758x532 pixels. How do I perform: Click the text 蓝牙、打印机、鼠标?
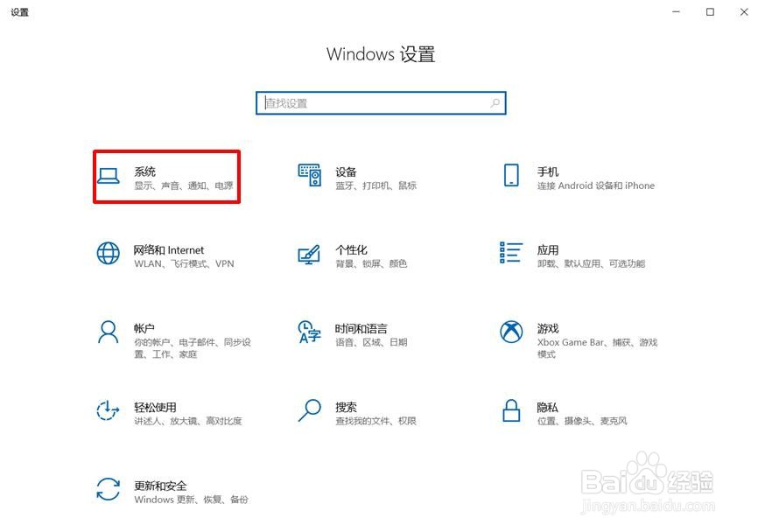[375, 185]
